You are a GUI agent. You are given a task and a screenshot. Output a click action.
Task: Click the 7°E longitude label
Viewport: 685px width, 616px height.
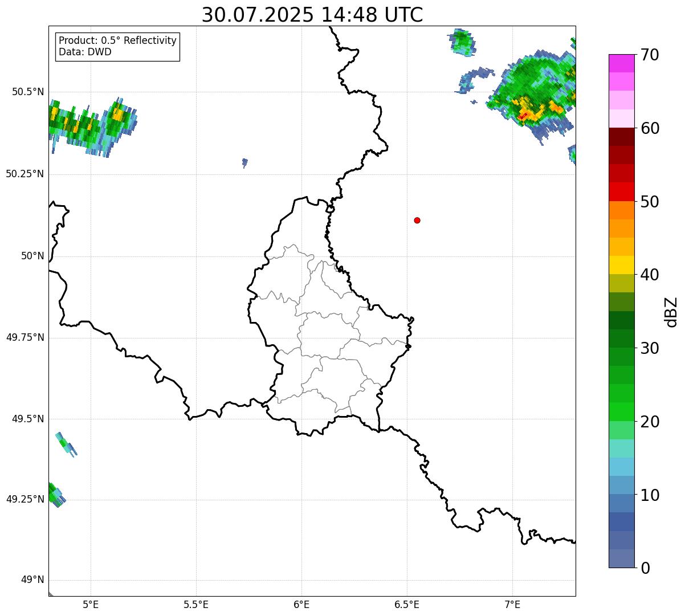point(512,604)
